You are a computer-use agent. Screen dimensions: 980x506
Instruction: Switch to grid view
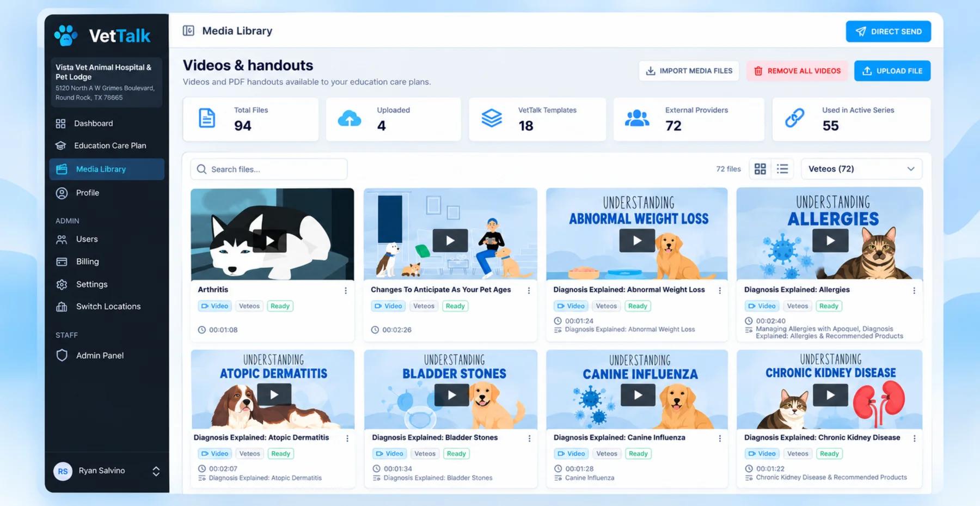click(760, 169)
